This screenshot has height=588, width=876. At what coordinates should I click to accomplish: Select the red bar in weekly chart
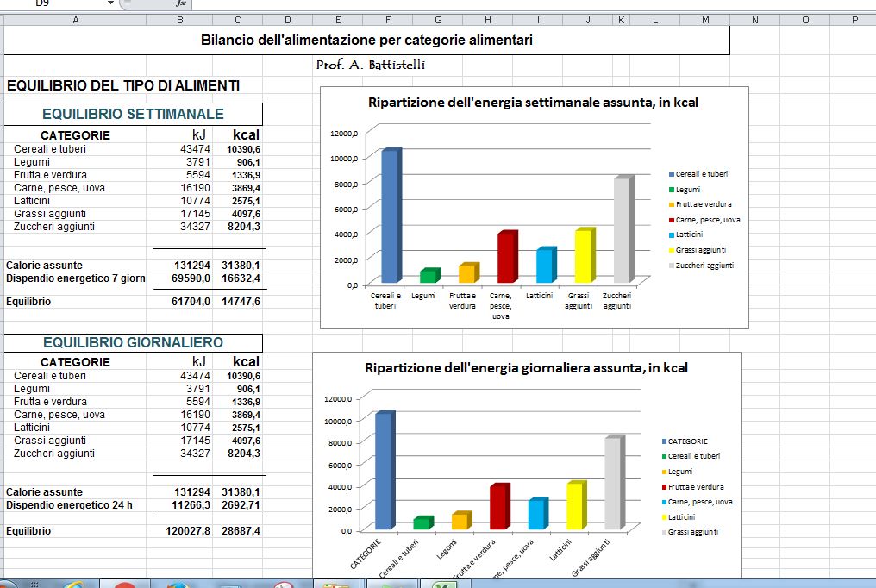[x=507, y=256]
